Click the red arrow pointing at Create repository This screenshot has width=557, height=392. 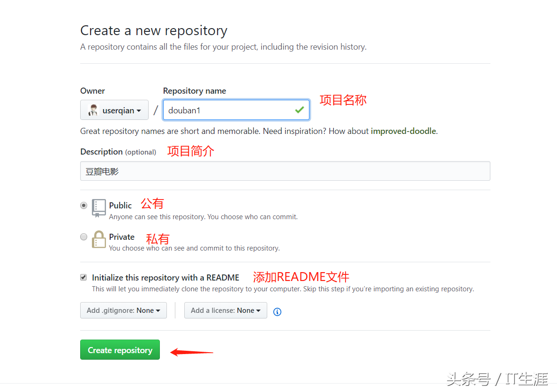click(192, 352)
